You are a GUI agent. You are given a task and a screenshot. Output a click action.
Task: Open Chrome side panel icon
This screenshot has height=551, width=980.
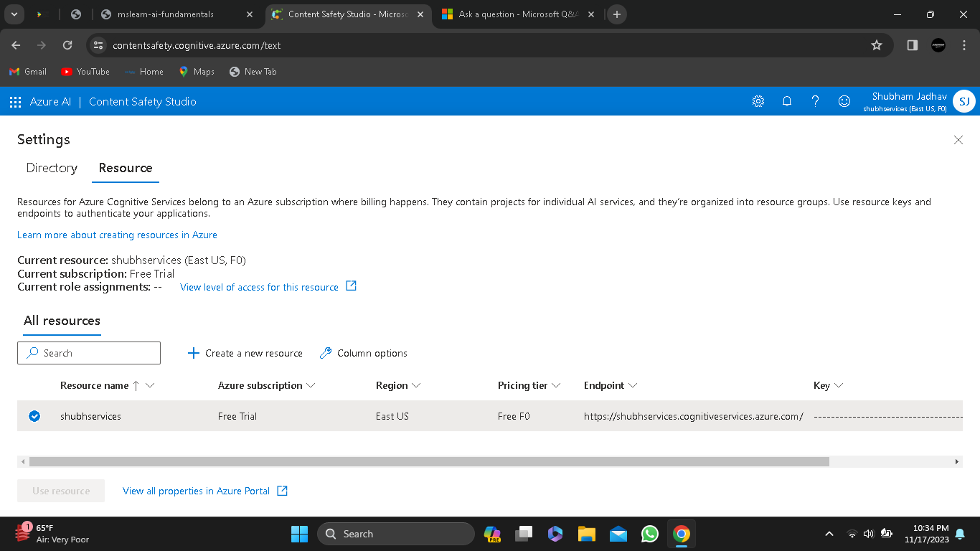913,45
